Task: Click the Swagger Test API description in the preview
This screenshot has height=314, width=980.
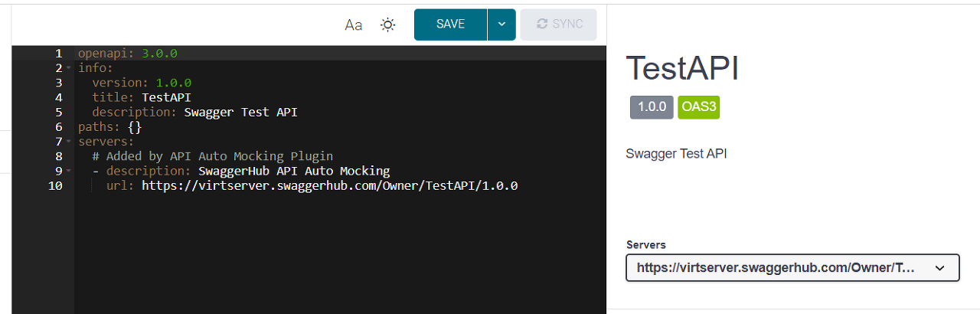Action: (676, 153)
